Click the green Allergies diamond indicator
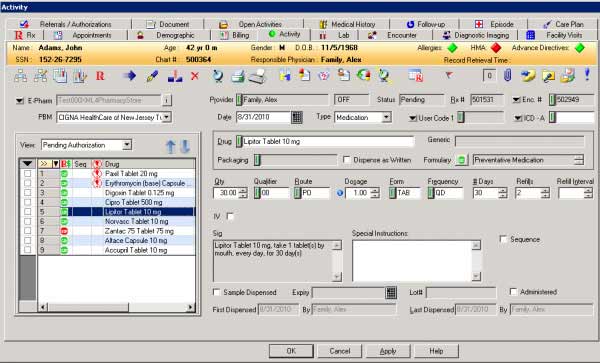 (x=452, y=48)
